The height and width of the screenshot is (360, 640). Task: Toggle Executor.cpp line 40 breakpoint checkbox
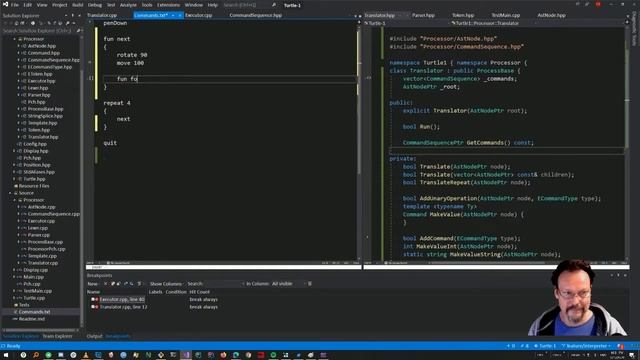click(x=93, y=300)
